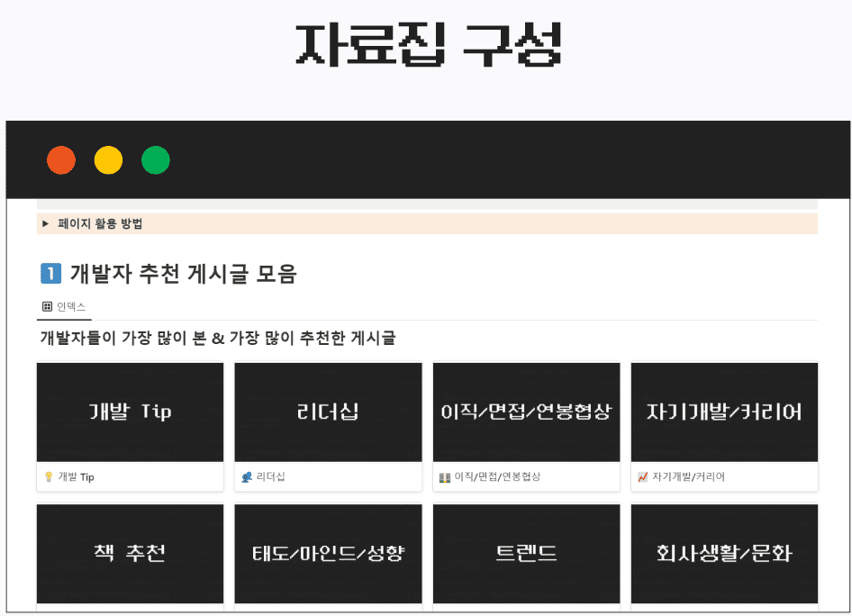This screenshot has height=616, width=852.
Task: Open the 리더십 card
Action: 328,412
